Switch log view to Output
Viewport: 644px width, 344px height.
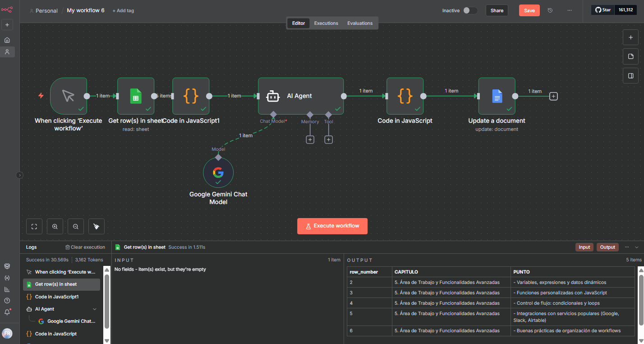(x=607, y=247)
